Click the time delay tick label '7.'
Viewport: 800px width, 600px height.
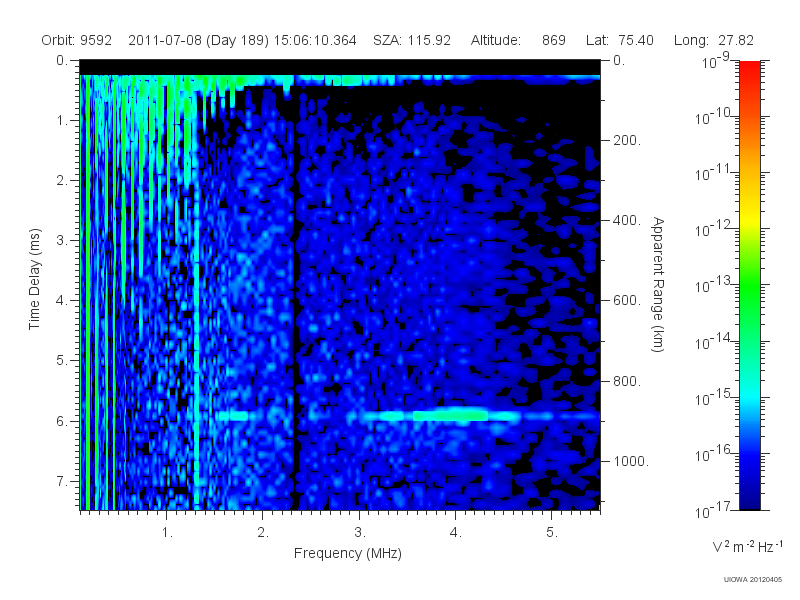coord(62,482)
